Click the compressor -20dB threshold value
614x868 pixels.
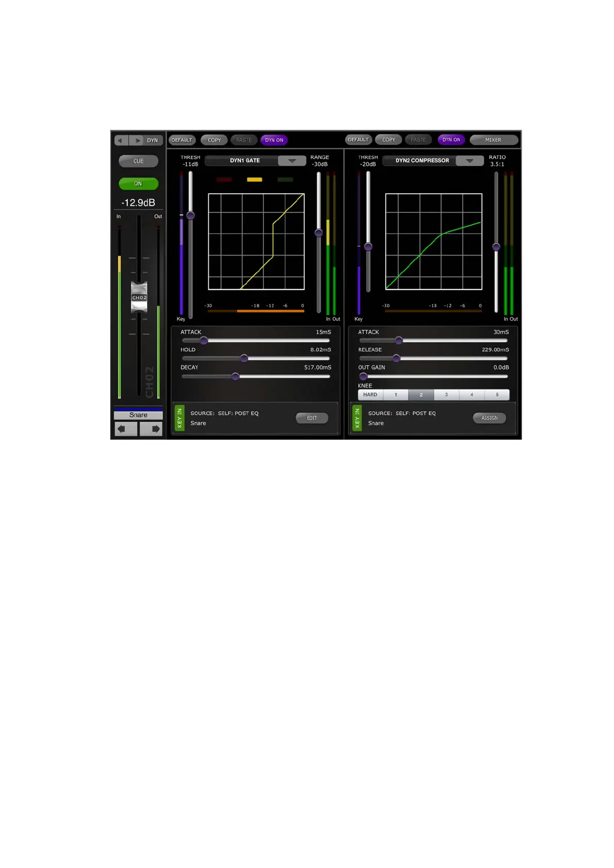(x=368, y=164)
